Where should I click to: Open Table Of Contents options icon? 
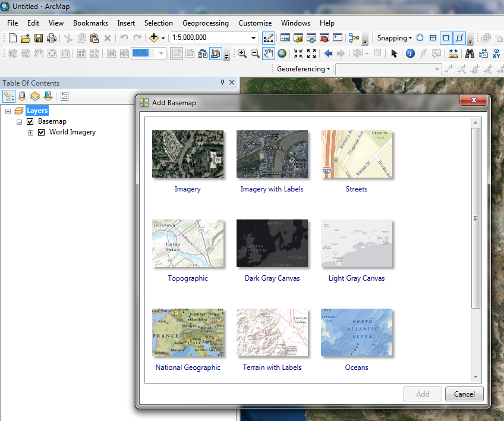tap(65, 96)
